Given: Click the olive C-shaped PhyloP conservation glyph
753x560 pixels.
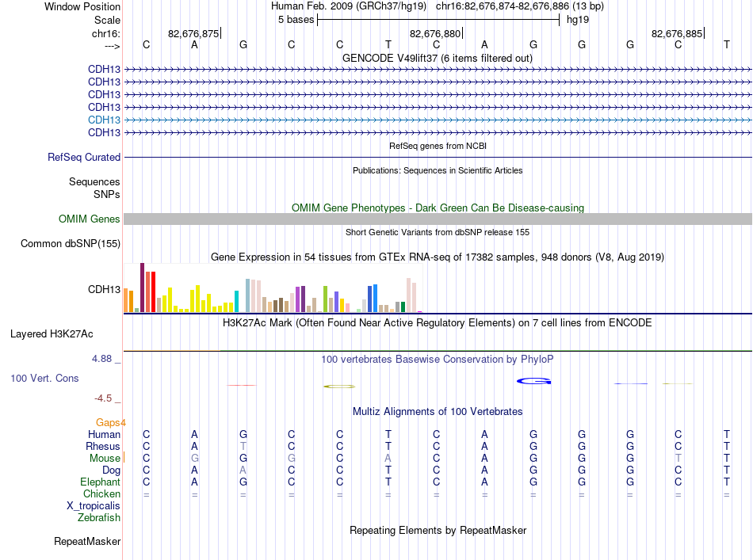Looking at the screenshot, I should coord(339,387).
